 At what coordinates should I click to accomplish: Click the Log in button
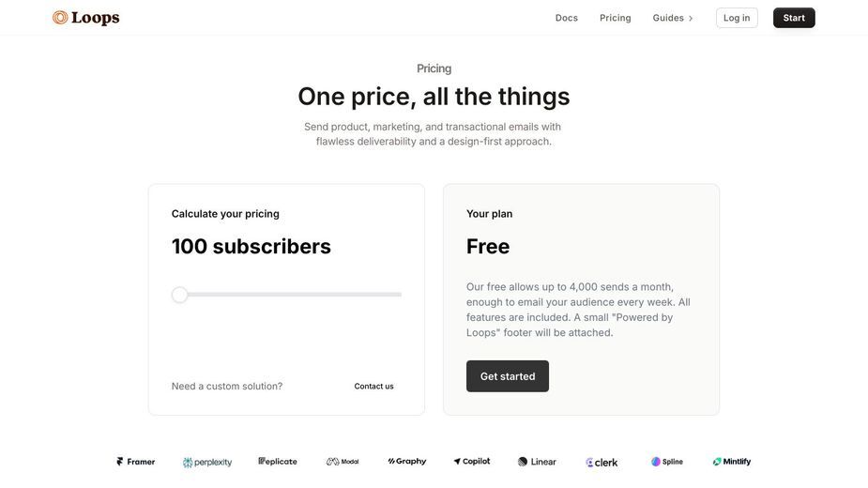tap(737, 18)
